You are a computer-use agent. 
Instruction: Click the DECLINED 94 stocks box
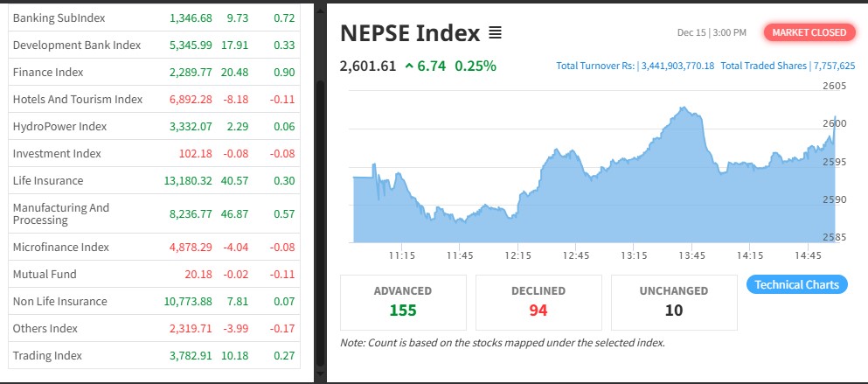point(538,302)
